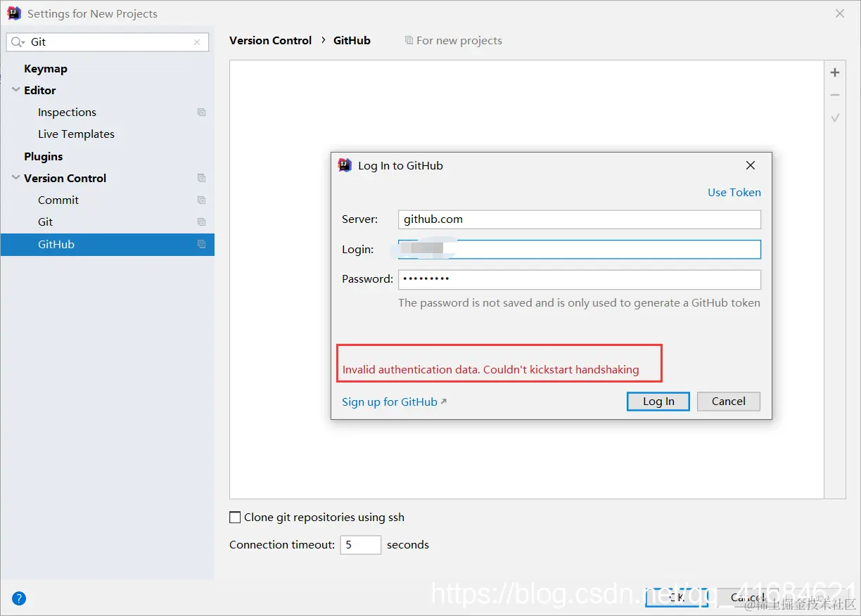Select Plugins in settings tree
Image resolution: width=861 pixels, height=616 pixels.
coord(44,157)
